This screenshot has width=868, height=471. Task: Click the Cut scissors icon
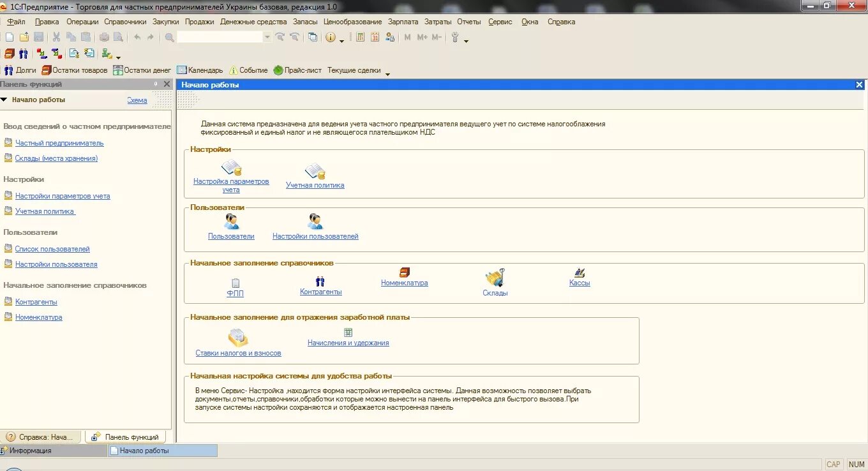click(56, 37)
